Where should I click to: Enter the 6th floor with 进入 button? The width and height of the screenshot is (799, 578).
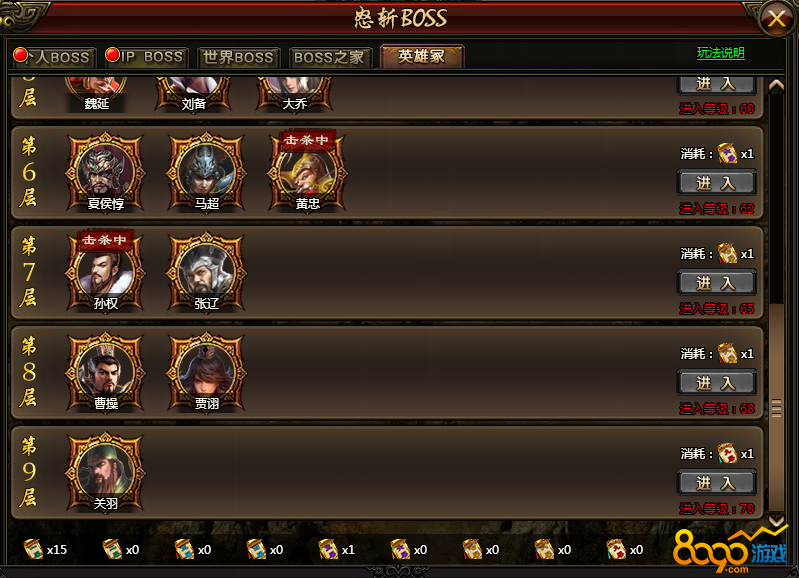716,183
